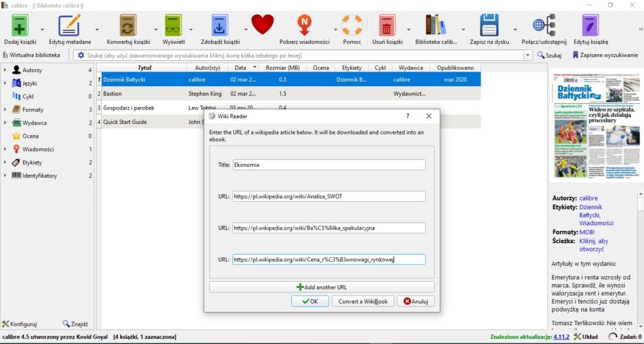644x344 pixels.
Task: Toggle the Układ layout button
Action: pos(586,336)
